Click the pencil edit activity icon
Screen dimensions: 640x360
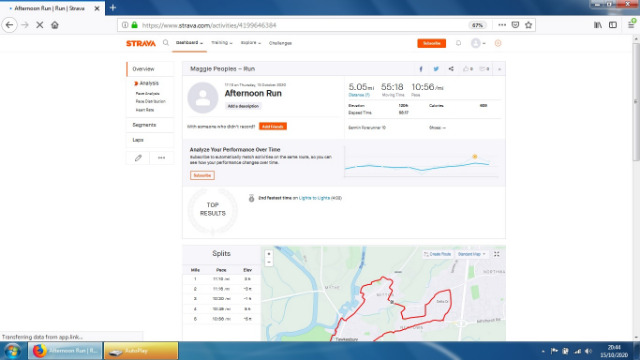coord(138,158)
